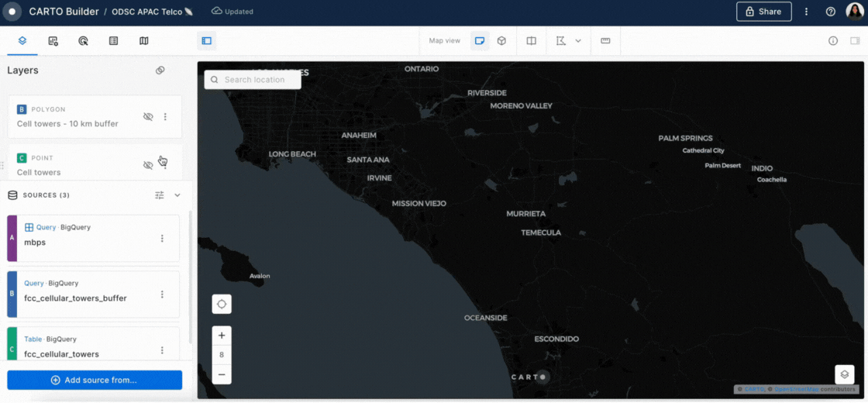Image resolution: width=868 pixels, height=403 pixels.
Task: Open the Basemap tab icon
Action: click(x=144, y=40)
